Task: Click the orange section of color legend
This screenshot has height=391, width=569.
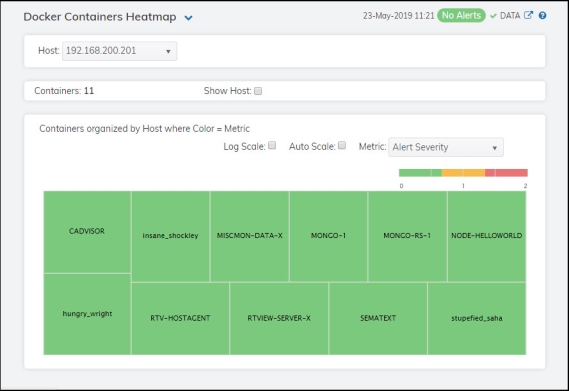Action: 463,173
